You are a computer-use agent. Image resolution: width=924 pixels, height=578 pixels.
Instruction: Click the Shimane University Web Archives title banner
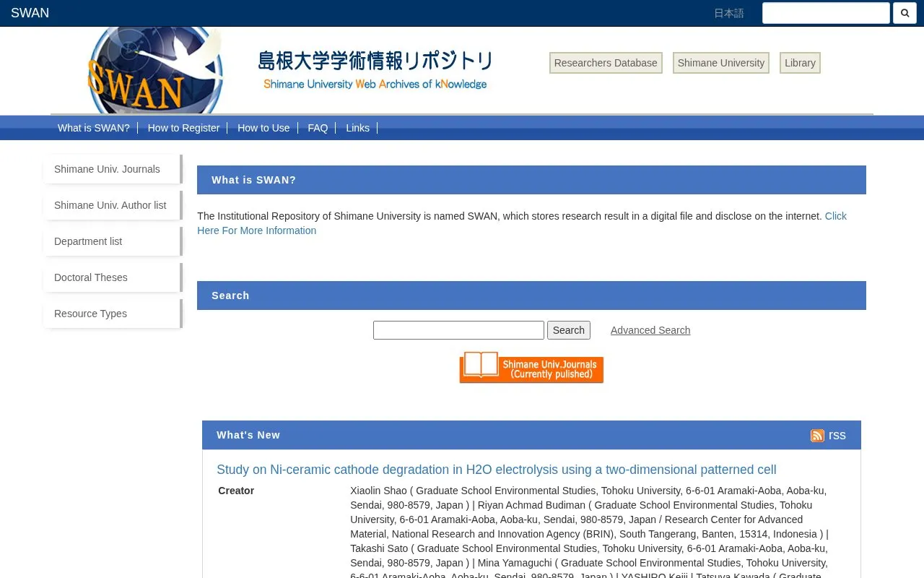pyautogui.click(x=375, y=70)
